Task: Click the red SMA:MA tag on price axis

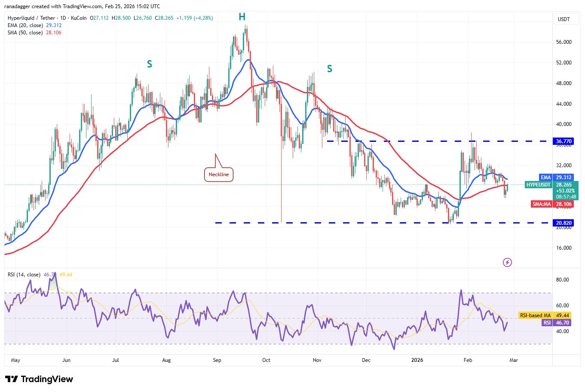Action: [541, 204]
